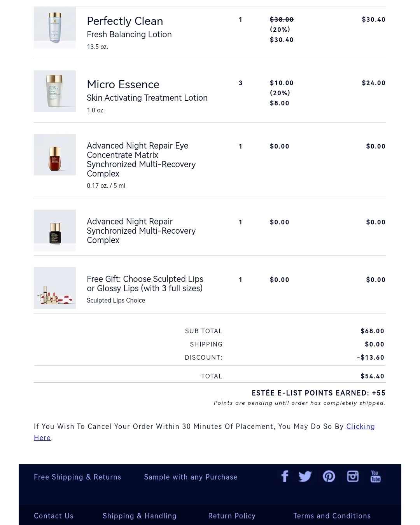Open Sample with any Purchase link
The image size is (420, 525).
click(x=191, y=477)
